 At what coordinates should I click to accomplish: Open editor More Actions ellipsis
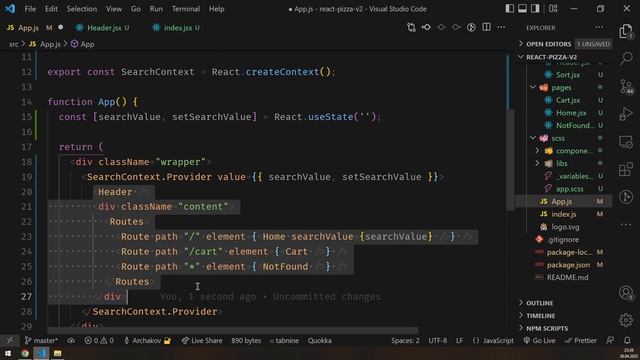[501, 27]
